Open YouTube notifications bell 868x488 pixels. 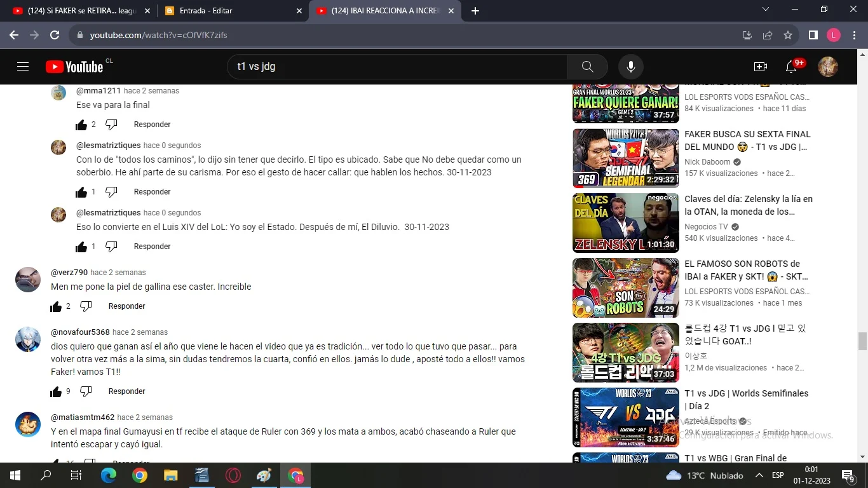point(791,67)
